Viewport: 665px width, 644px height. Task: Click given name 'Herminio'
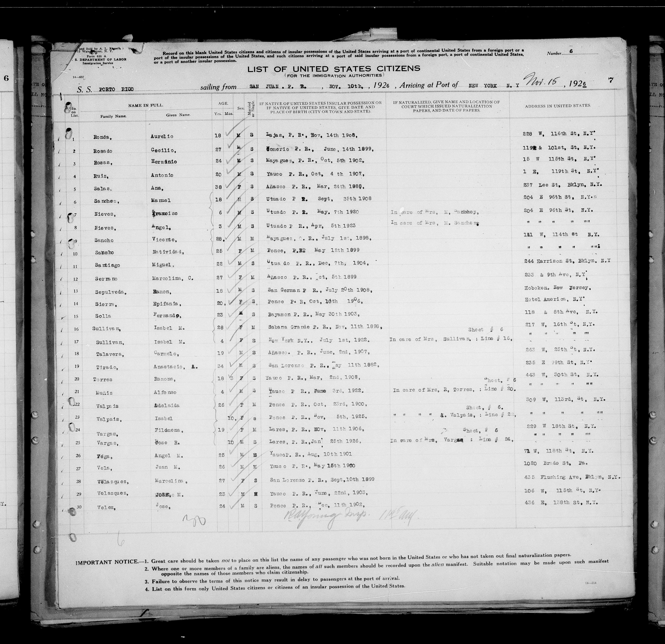click(163, 162)
